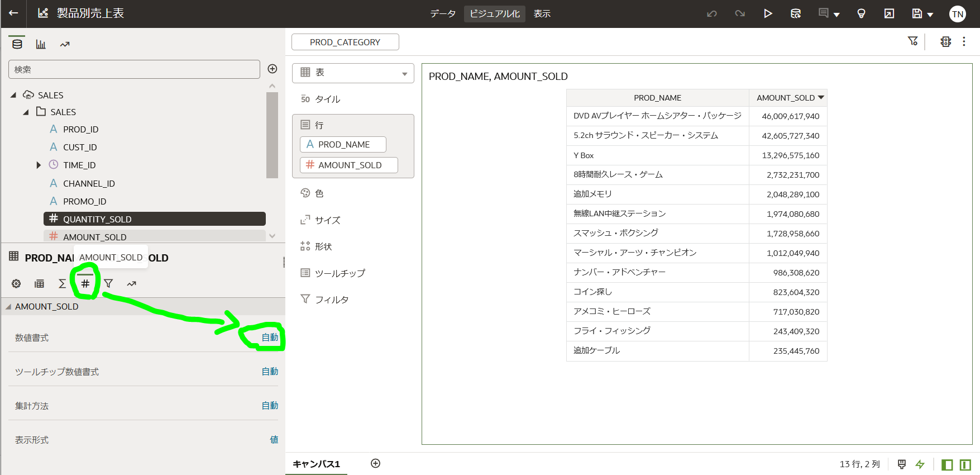Viewport: 980px width, 475px height.
Task: Click the 検索 search field
Action: tap(134, 69)
